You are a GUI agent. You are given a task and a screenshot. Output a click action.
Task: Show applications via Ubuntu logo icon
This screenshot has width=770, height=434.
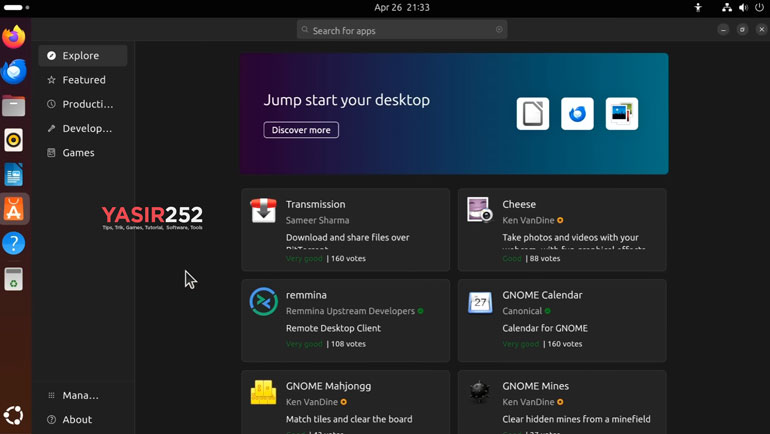tap(14, 415)
